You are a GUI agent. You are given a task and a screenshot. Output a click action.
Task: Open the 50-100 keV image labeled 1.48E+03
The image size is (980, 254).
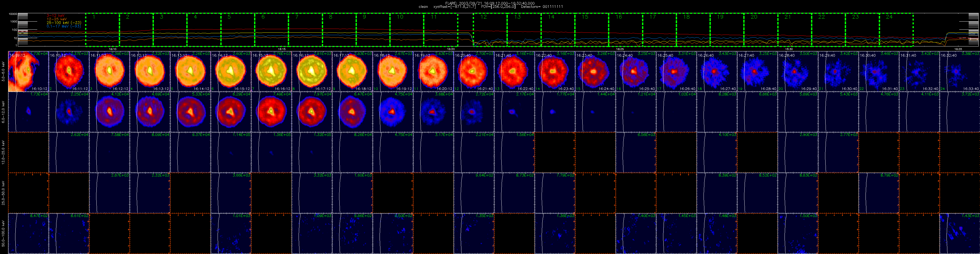pos(717,233)
